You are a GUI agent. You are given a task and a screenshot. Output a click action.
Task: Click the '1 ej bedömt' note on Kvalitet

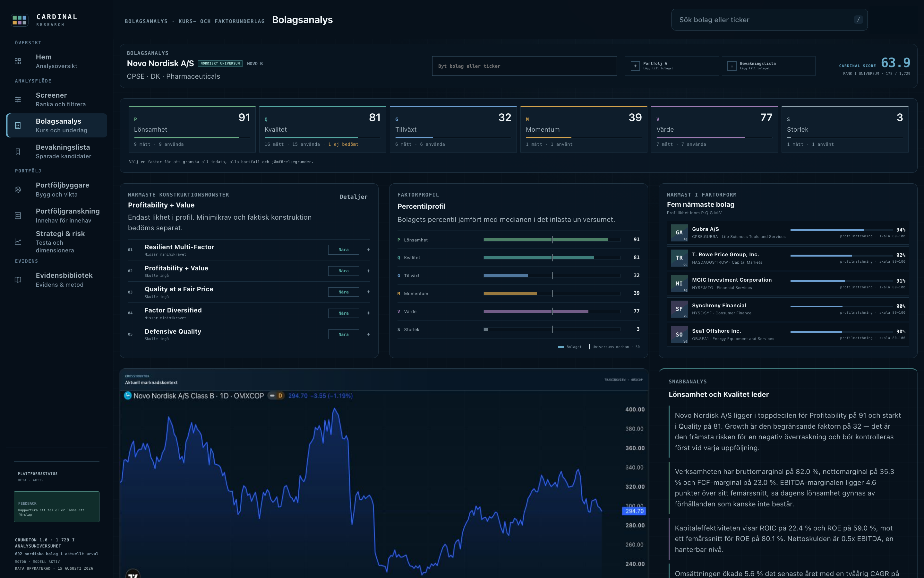[x=343, y=144]
